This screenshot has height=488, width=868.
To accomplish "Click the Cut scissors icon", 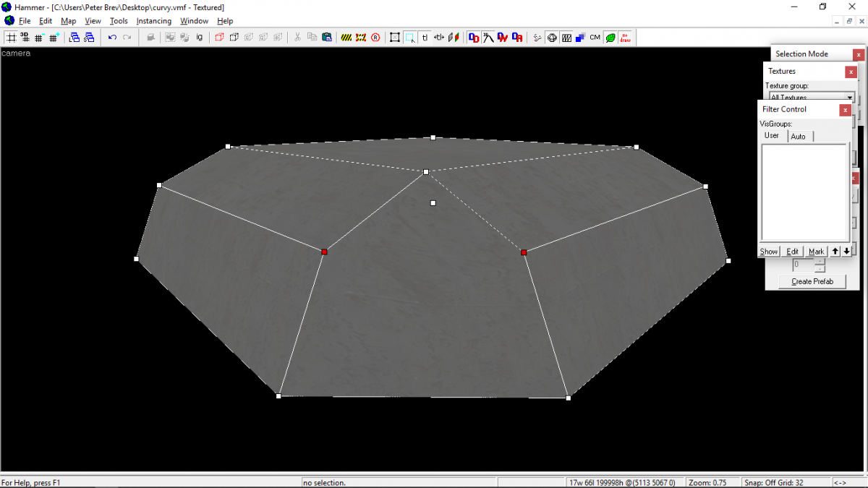I will (x=297, y=37).
